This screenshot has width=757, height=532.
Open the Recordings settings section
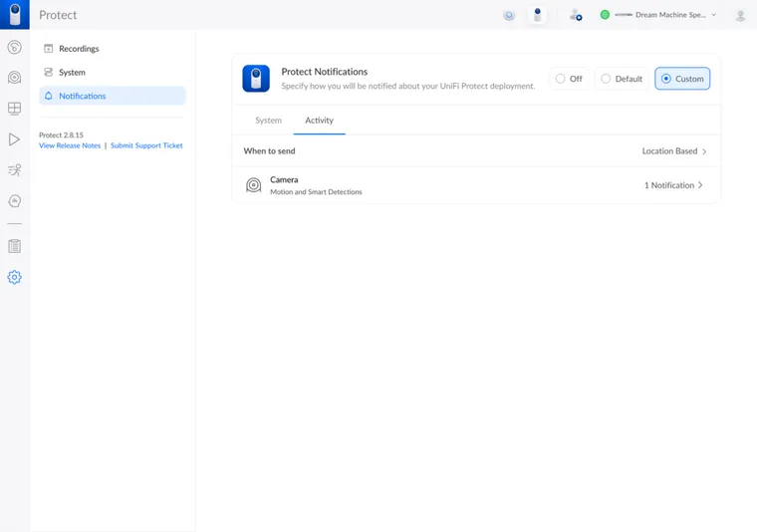(x=112, y=48)
